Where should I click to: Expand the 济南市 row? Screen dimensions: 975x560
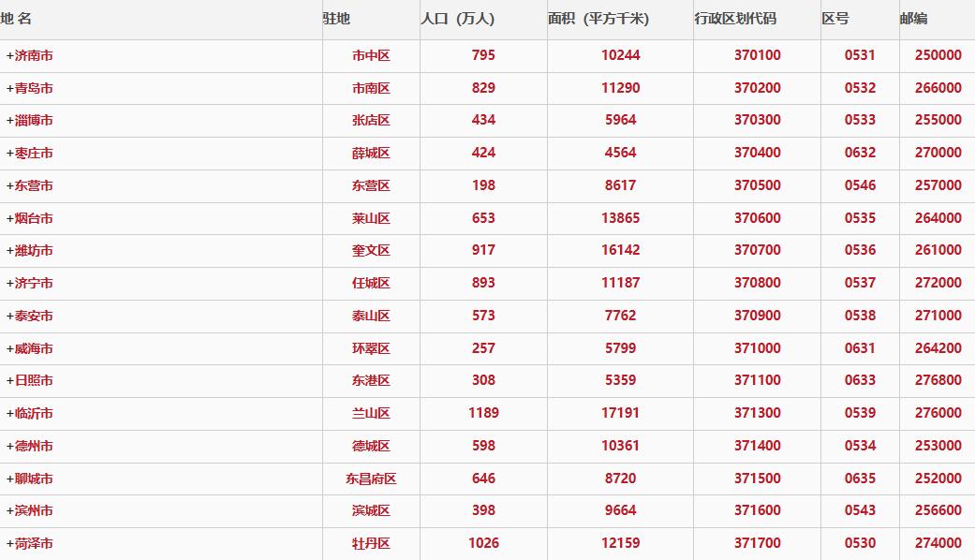tap(29, 56)
